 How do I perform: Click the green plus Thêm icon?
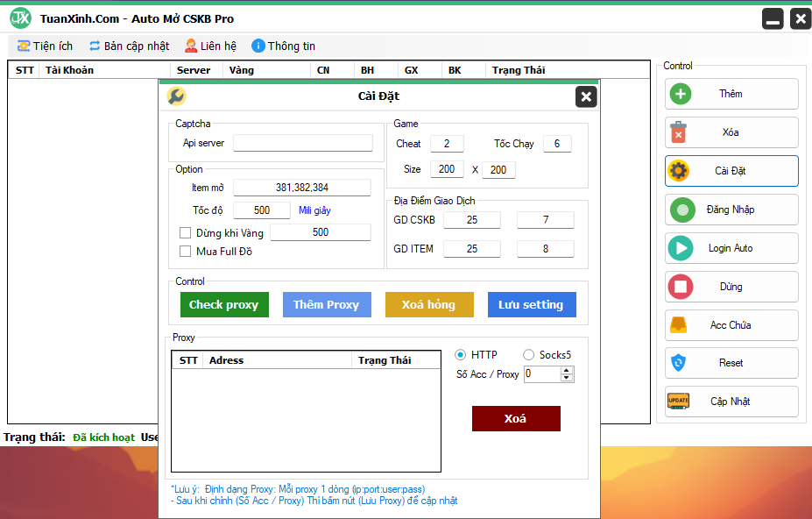[x=680, y=94]
